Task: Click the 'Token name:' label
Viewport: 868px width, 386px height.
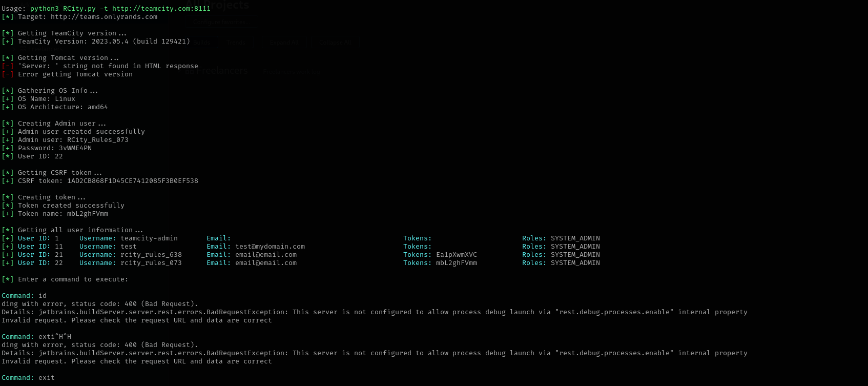Action: (40, 214)
